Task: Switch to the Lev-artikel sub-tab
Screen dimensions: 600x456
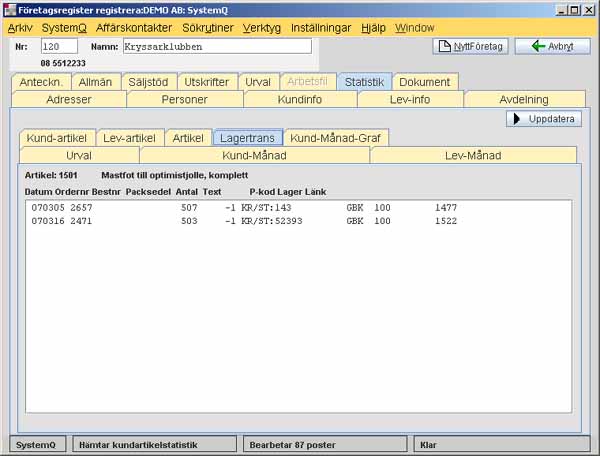Action: click(129, 138)
